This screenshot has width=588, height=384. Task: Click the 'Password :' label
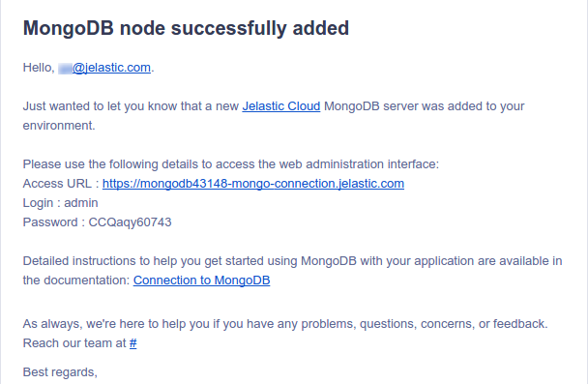[53, 222]
